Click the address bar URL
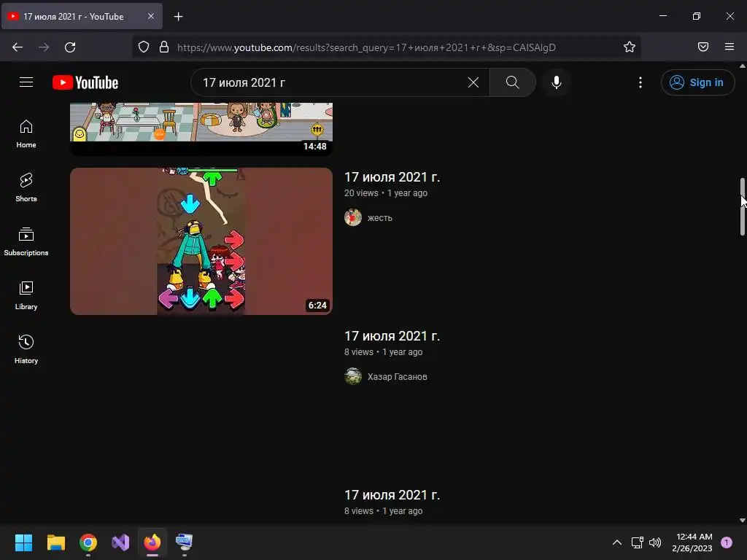Image resolution: width=747 pixels, height=560 pixels. pyautogui.click(x=366, y=47)
